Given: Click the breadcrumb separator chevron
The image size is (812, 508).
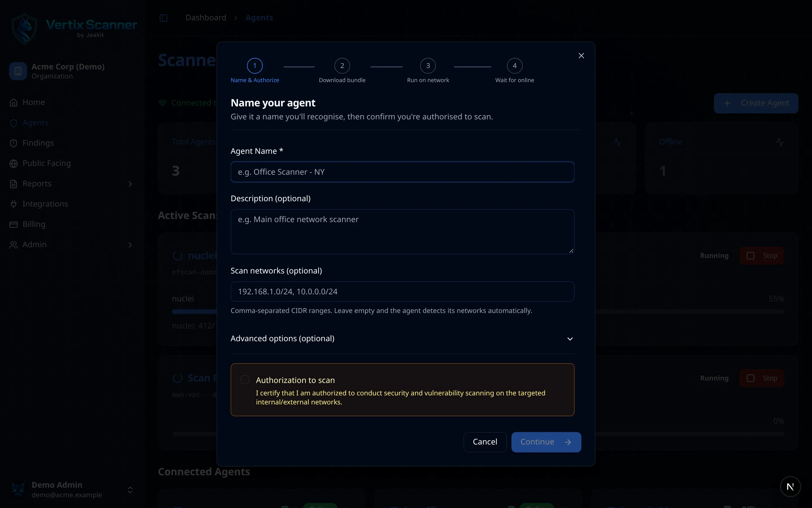Looking at the screenshot, I should pyautogui.click(x=235, y=18).
